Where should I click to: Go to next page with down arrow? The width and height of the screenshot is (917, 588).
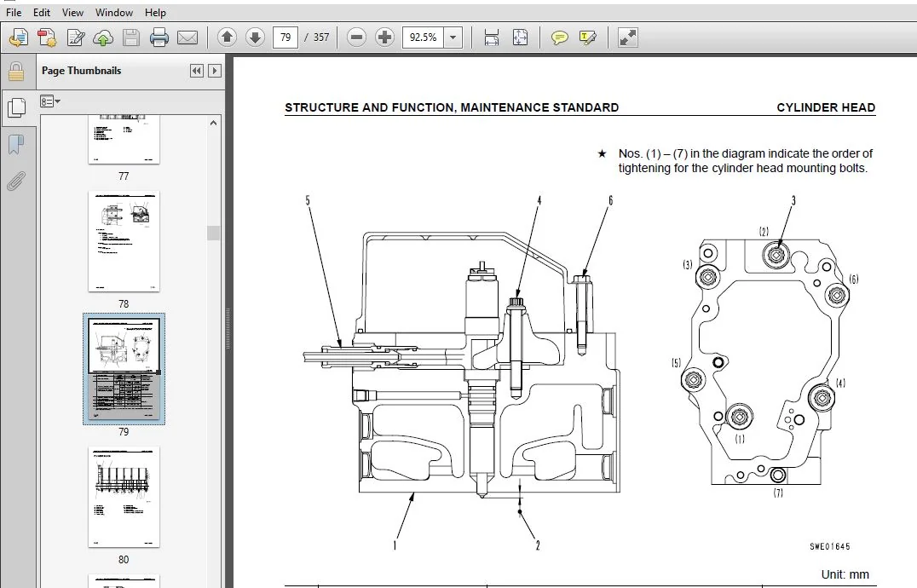coord(255,37)
